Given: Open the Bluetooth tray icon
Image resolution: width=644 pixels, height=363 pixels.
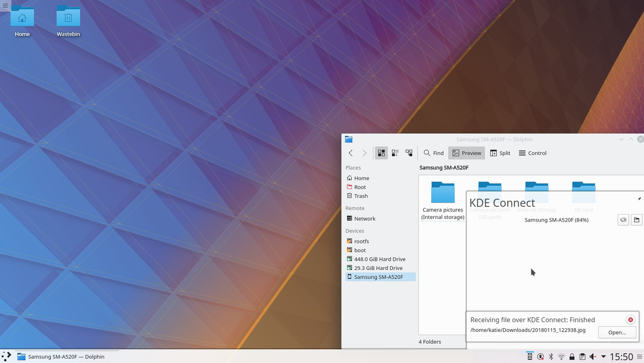Looking at the screenshot, I should click(551, 357).
